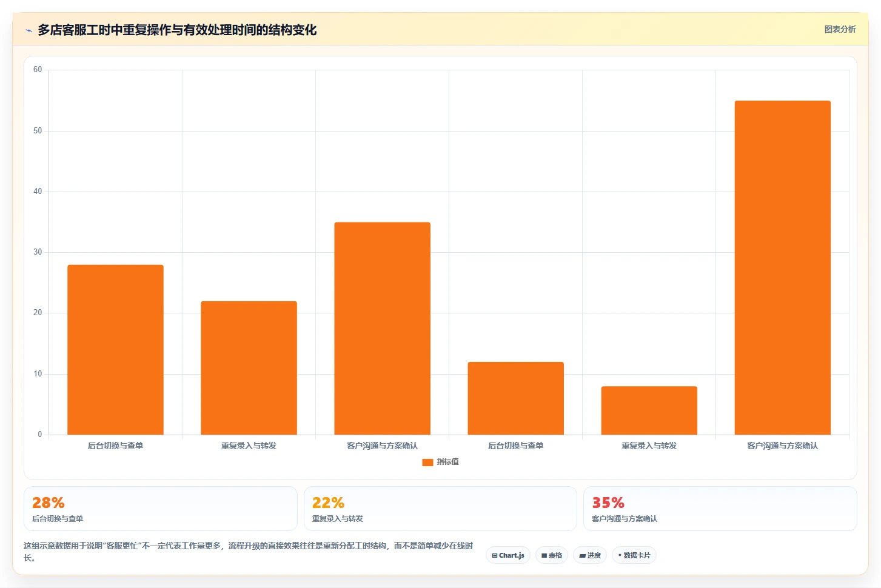The image size is (881, 588).
Task: Select the bar with value 12
Action: tap(515, 398)
